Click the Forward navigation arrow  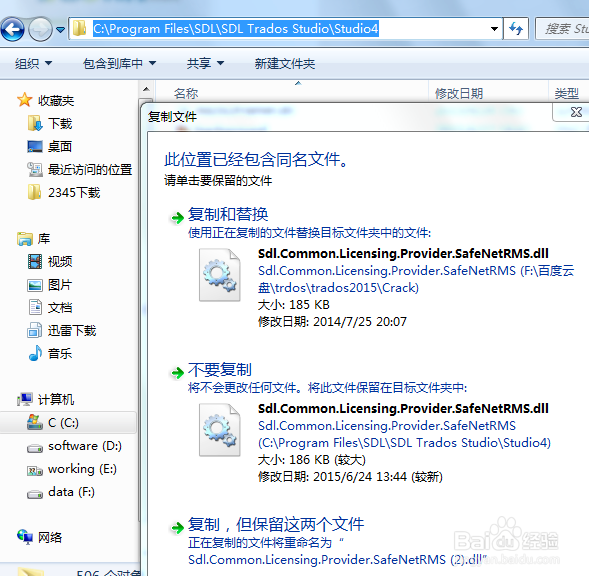(x=41, y=29)
